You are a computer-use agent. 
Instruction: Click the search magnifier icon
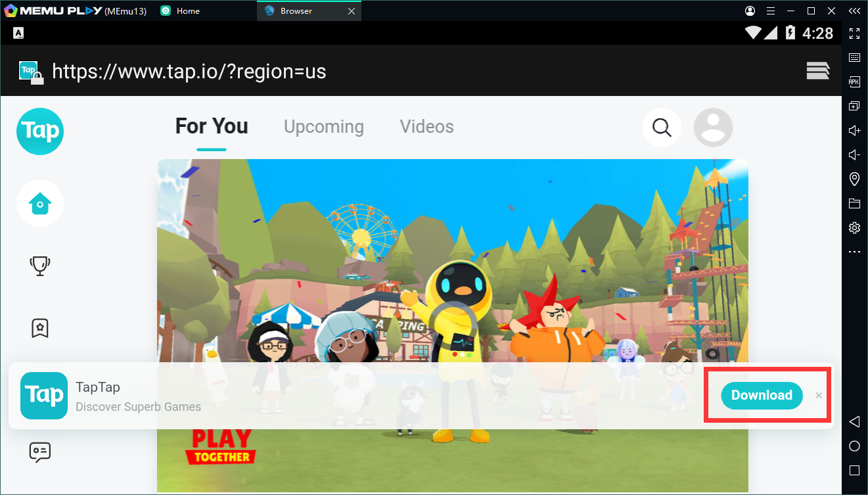tap(662, 127)
